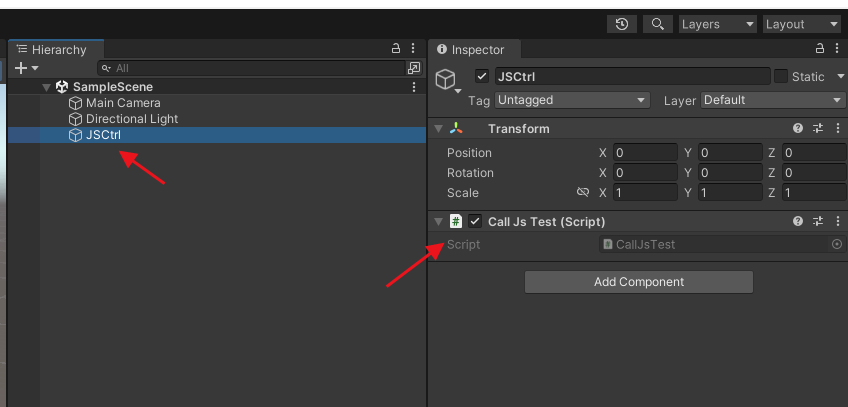
Task: Open the Tag dropdown showing Untagged
Action: coord(572,100)
